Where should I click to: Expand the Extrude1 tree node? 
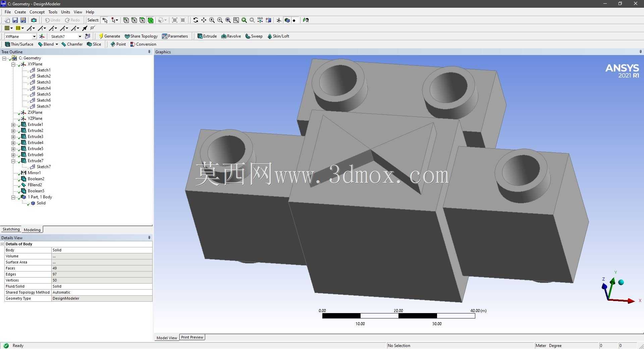point(13,124)
